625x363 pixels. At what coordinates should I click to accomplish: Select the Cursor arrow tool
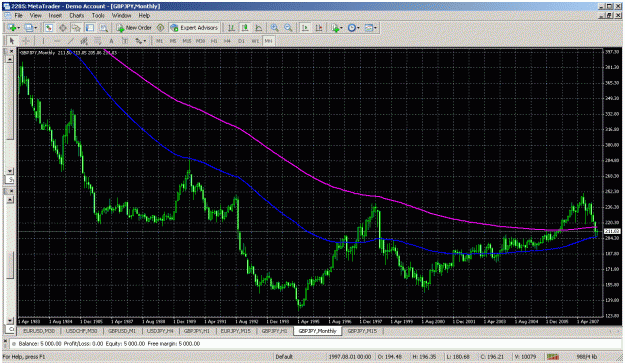tap(12, 41)
